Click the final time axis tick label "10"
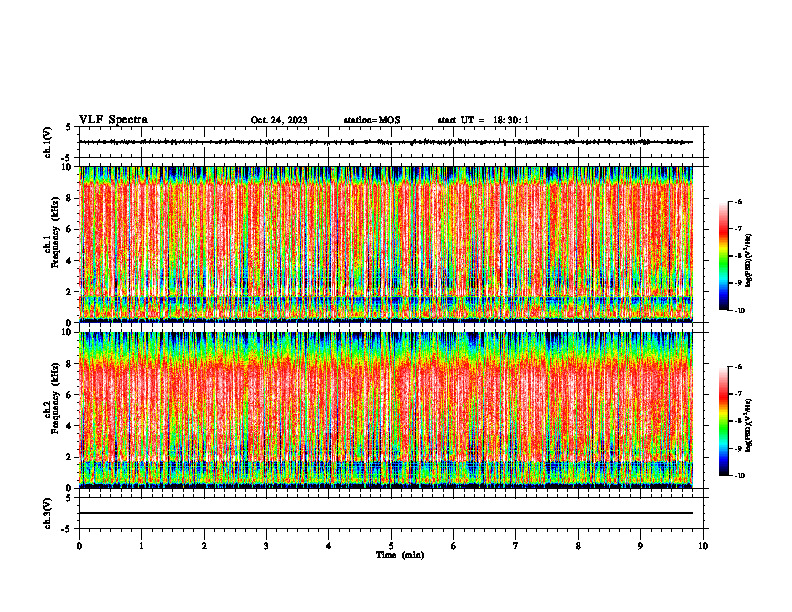The height and width of the screenshot is (612, 792). click(703, 546)
